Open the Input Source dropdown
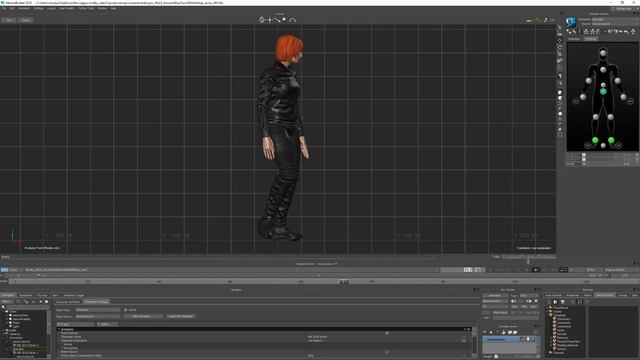640x360 pixels. pos(98,316)
